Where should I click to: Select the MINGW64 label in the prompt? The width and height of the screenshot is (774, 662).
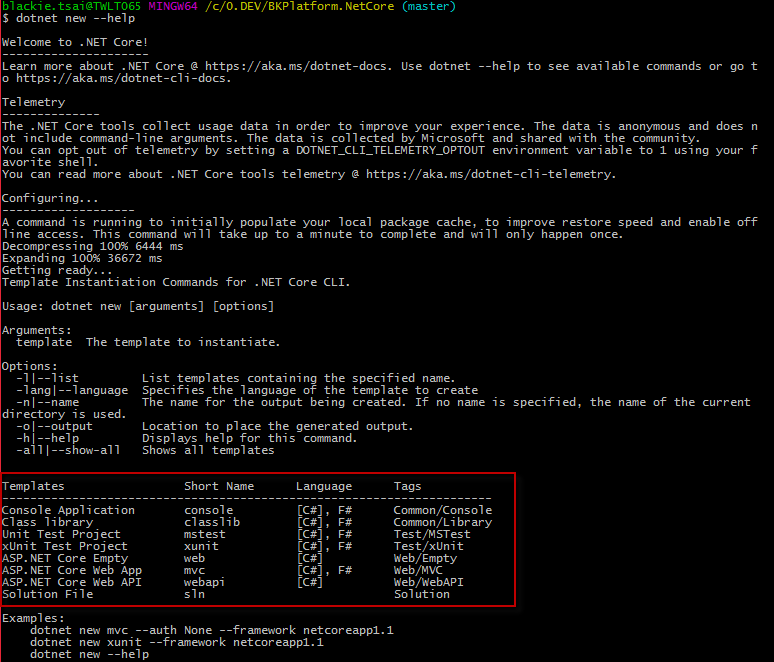173,6
